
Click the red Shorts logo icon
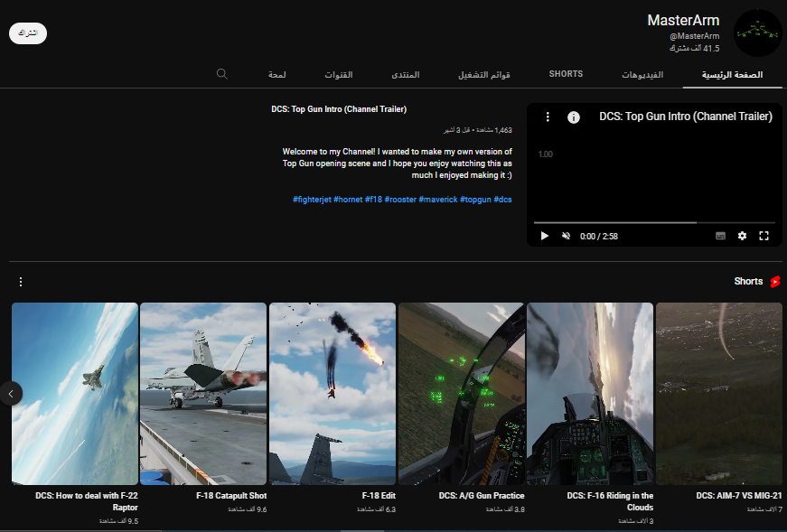pyautogui.click(x=774, y=282)
